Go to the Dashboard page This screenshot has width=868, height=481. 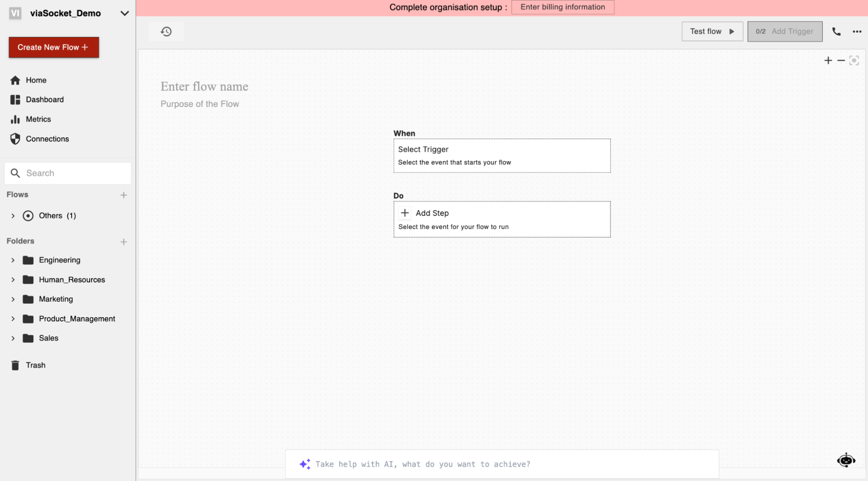(44, 100)
